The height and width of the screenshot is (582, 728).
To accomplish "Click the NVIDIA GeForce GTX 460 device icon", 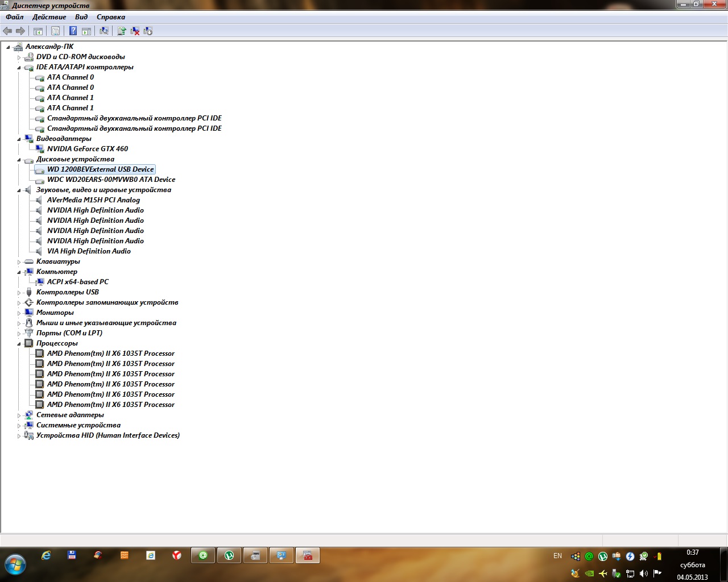I will tap(40, 149).
